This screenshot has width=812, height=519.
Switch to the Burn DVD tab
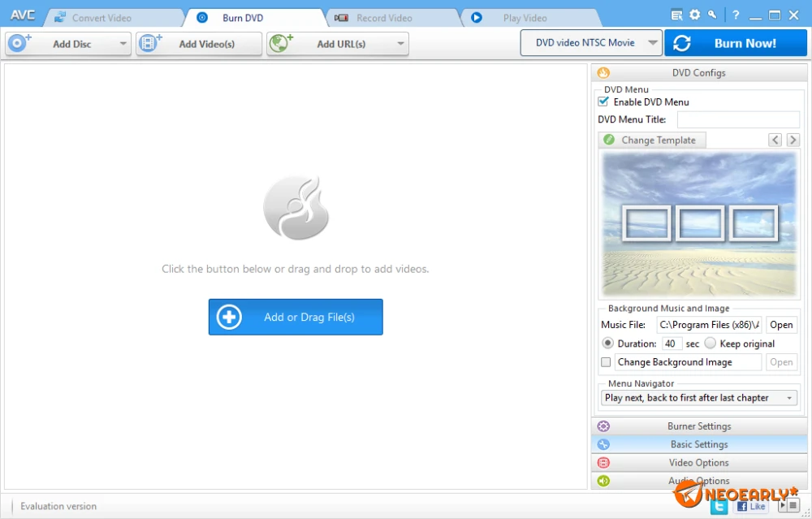click(x=257, y=18)
